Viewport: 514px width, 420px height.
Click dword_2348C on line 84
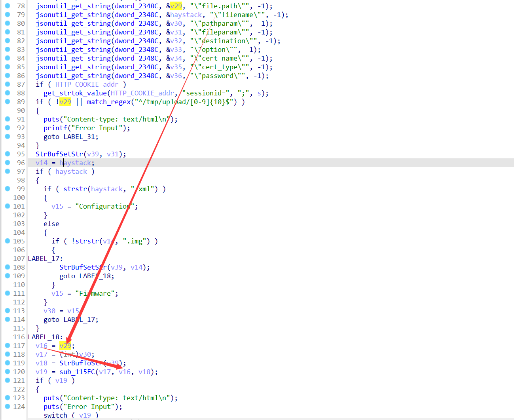tap(137, 59)
